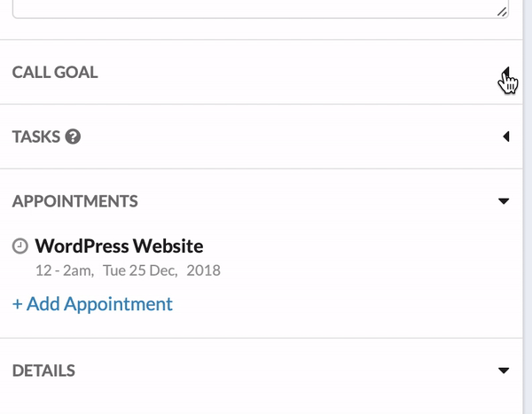Click the Call Goal heading
The image size is (532, 414).
(55, 73)
